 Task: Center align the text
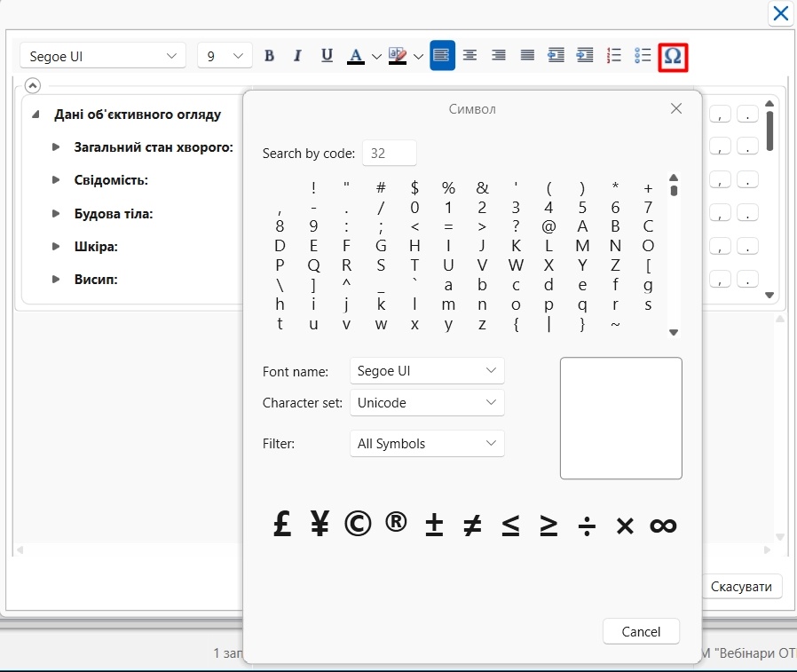[470, 55]
